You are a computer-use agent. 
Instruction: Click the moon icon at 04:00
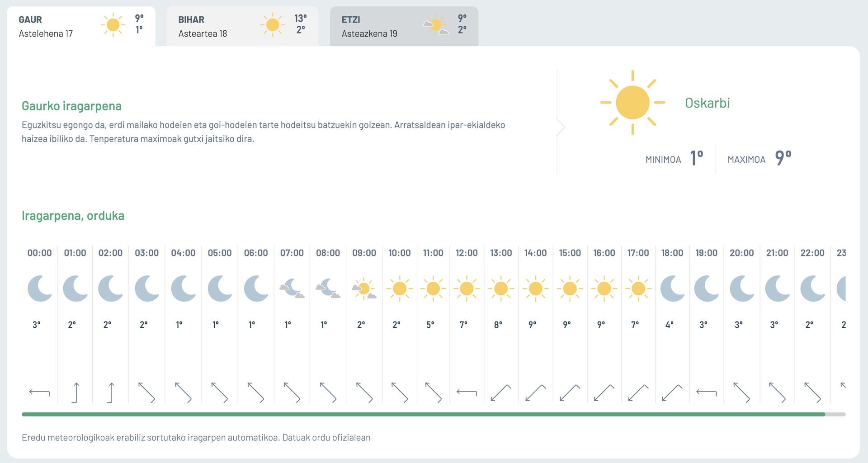183,288
